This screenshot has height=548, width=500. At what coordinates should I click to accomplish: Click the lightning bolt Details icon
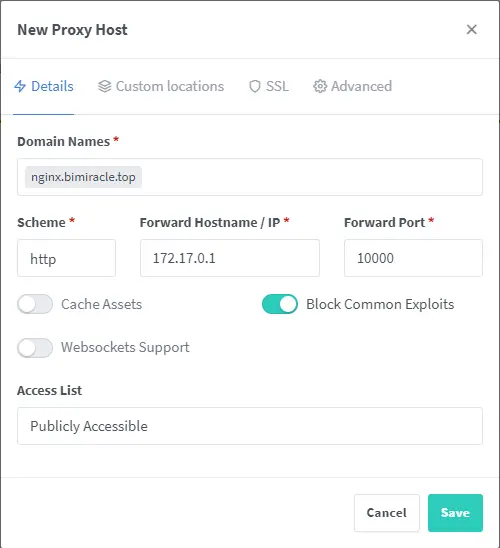[x=20, y=86]
